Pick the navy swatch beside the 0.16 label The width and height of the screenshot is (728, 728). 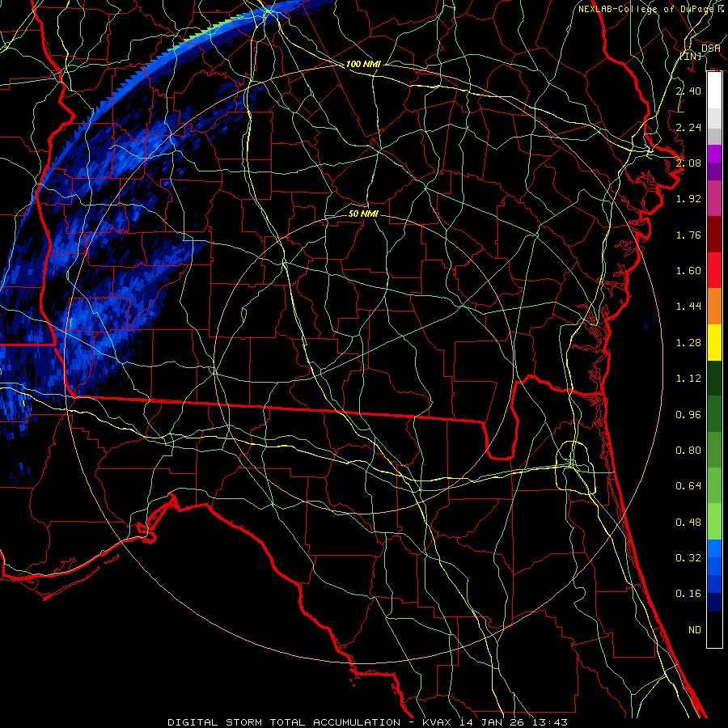click(714, 602)
